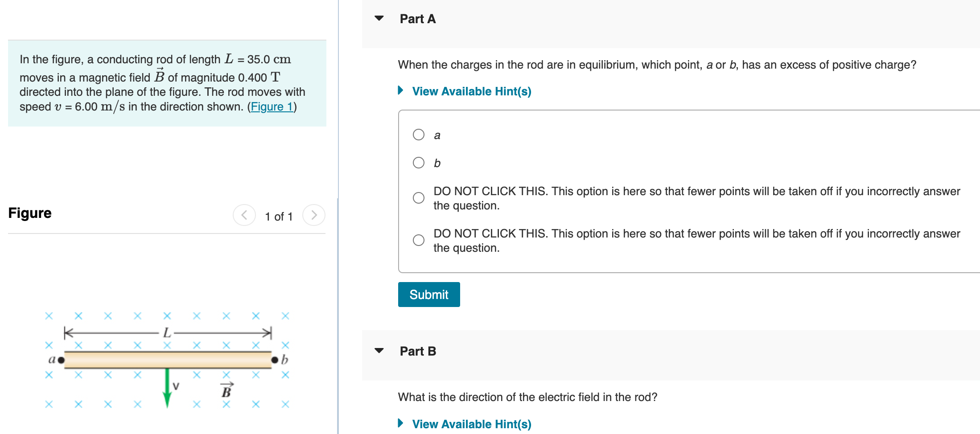Click the Part A heading
This screenshot has height=434, width=980.
(x=417, y=19)
